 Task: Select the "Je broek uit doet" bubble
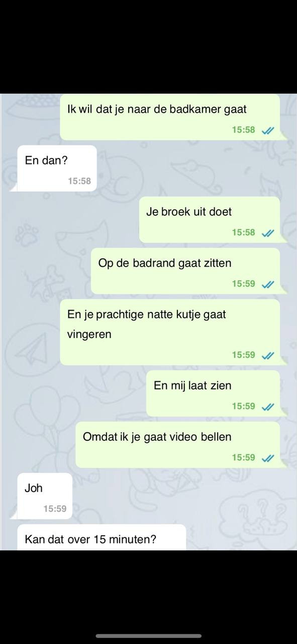pos(210,219)
